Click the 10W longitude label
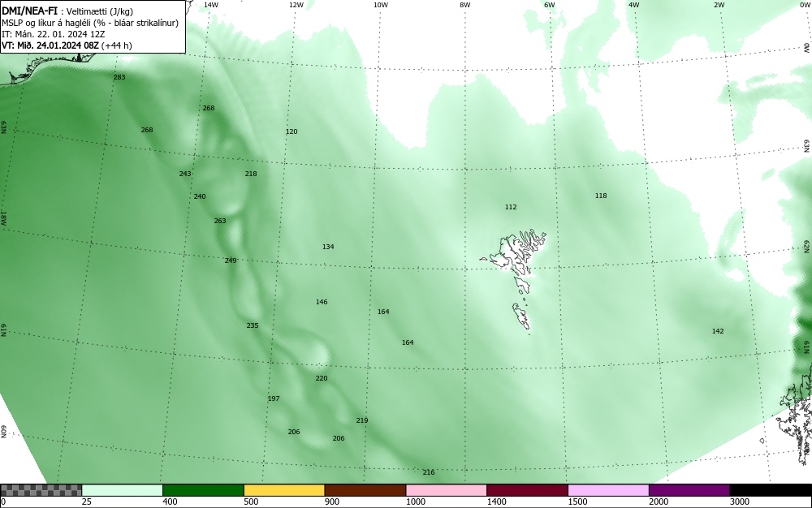This screenshot has height=508, width=812. click(381, 5)
